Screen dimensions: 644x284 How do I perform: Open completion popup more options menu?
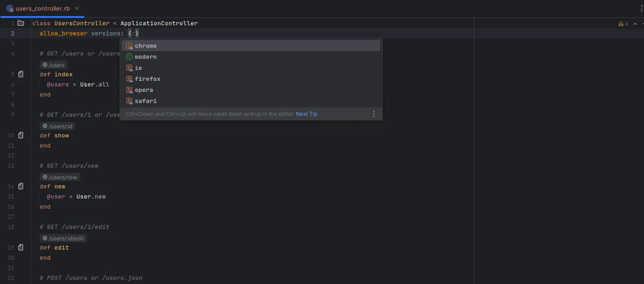(x=374, y=114)
